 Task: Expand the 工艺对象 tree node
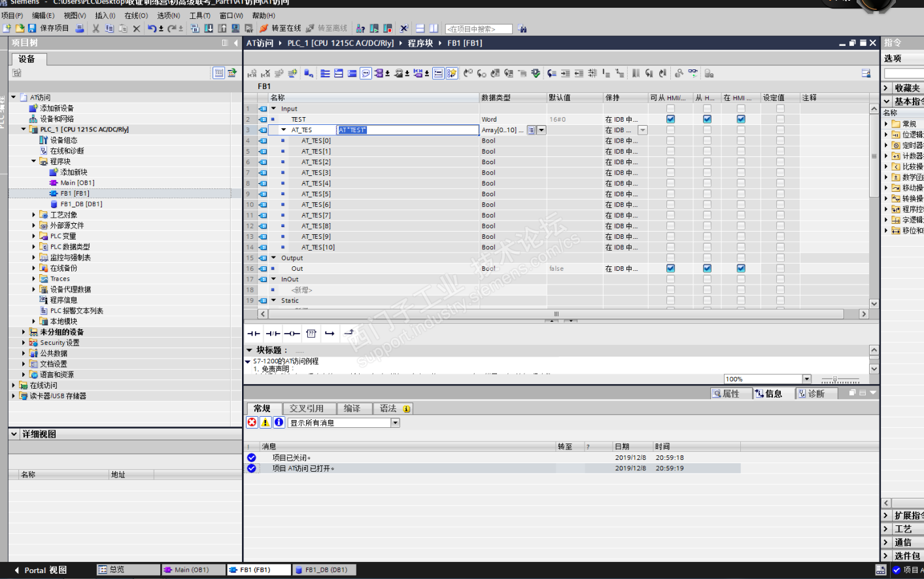34,215
